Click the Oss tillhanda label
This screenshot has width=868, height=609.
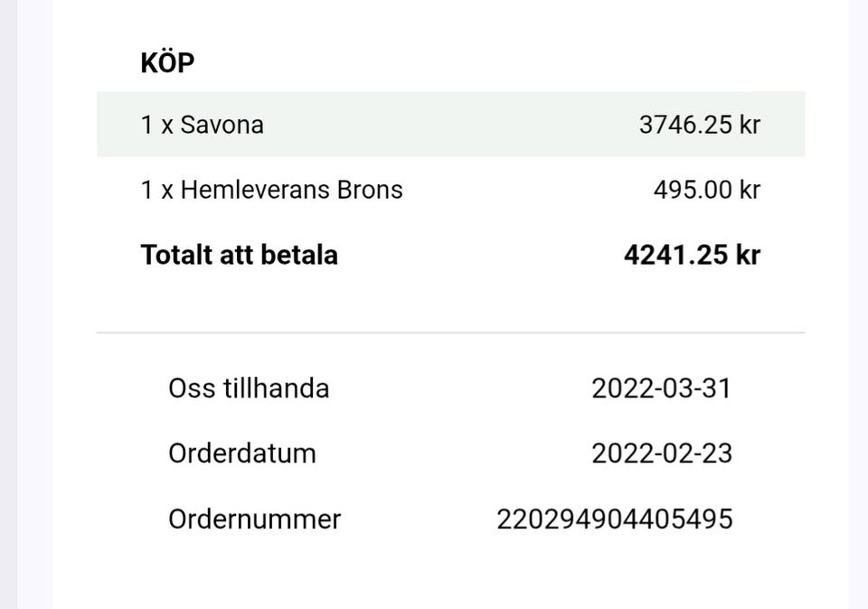[249, 389]
